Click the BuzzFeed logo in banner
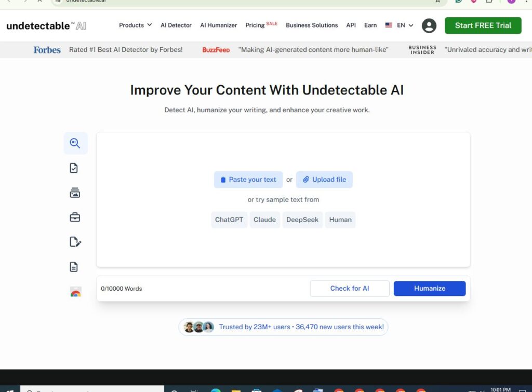This screenshot has height=392, width=532. (x=216, y=50)
